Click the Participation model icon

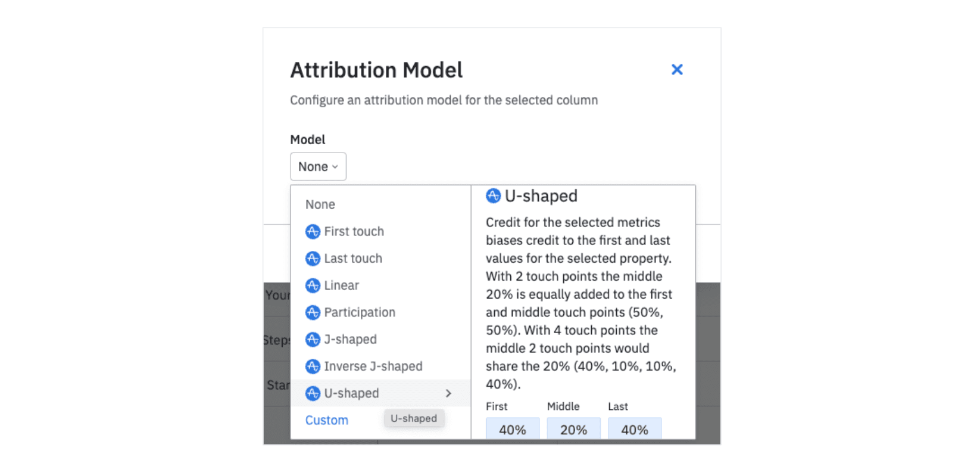click(x=313, y=312)
